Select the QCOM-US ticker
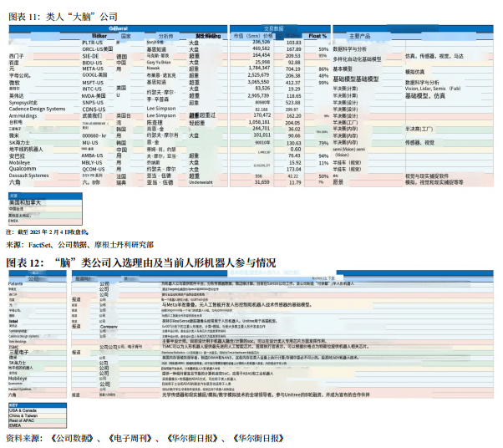The image size is (503, 448). coord(93,169)
